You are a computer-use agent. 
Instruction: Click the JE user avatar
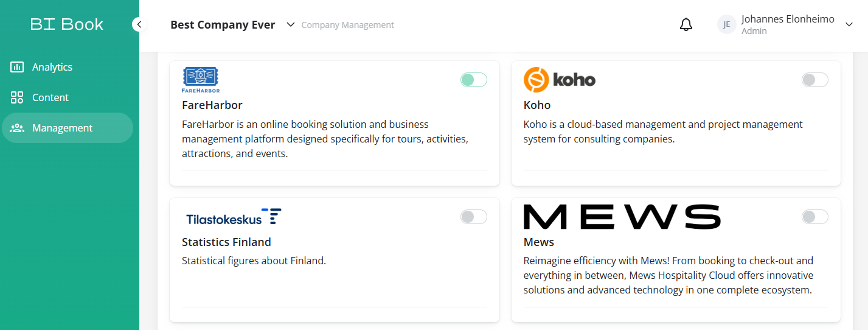[x=727, y=24]
